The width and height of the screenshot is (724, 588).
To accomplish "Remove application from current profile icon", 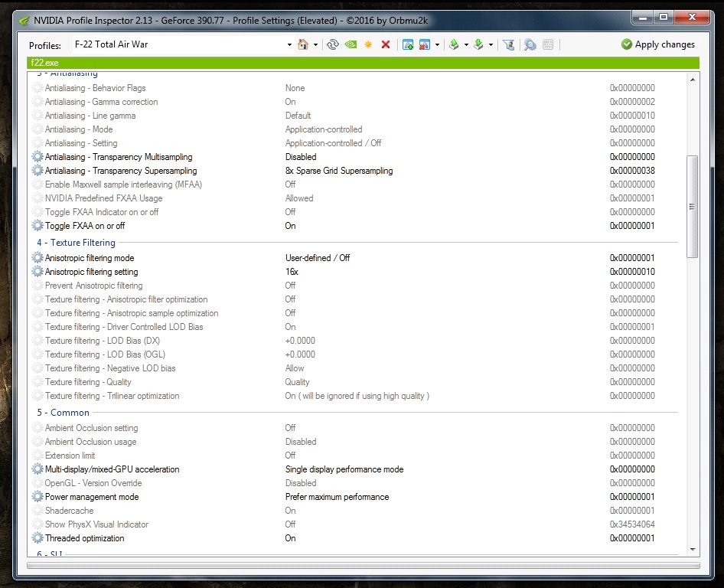I will tap(425, 44).
